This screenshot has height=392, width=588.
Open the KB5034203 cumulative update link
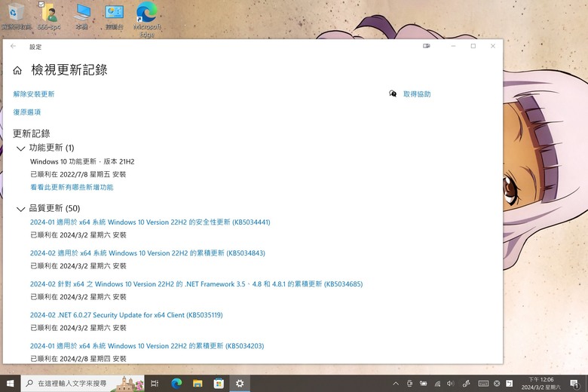(147, 346)
